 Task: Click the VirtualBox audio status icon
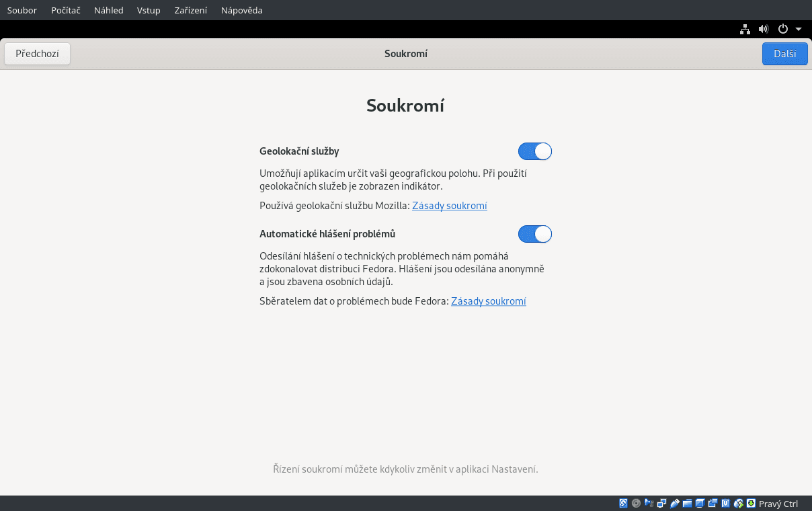coord(648,503)
